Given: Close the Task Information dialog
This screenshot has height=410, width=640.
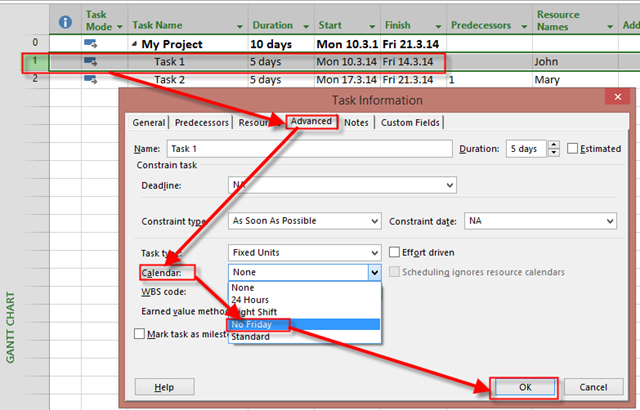Looking at the screenshot, I should (611, 99).
